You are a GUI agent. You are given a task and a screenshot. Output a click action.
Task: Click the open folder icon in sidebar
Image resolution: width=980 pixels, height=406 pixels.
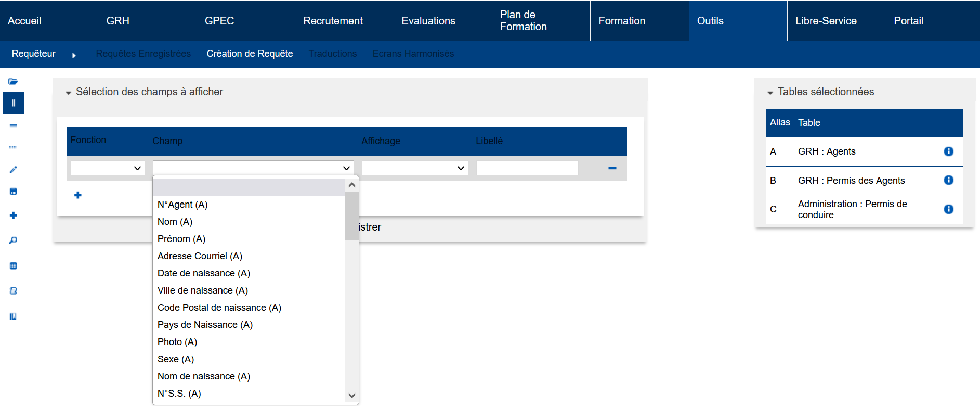click(13, 82)
